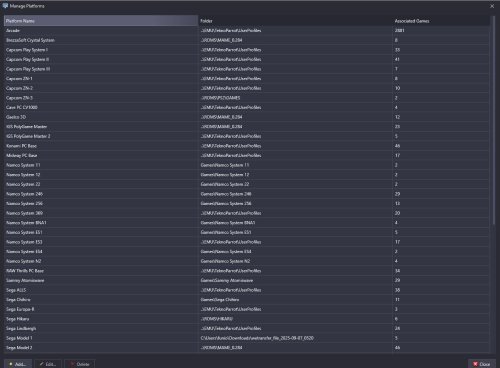
Task: Click the Games\Namco System 11 folder cell
Action: tap(295, 165)
